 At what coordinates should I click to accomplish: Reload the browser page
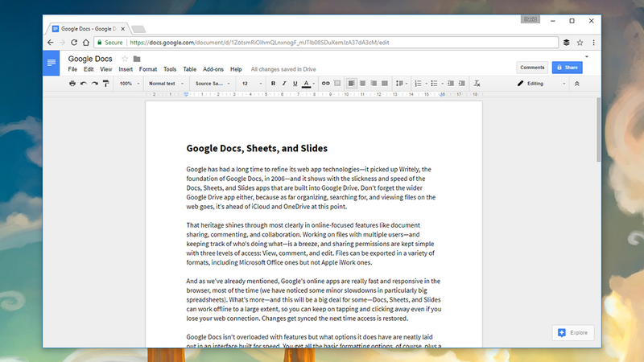pos(74,43)
